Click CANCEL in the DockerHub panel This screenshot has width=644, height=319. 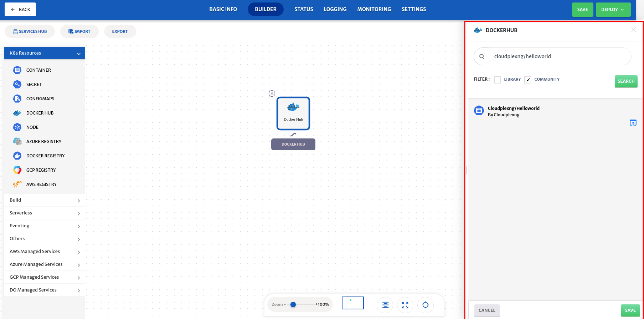pyautogui.click(x=487, y=310)
